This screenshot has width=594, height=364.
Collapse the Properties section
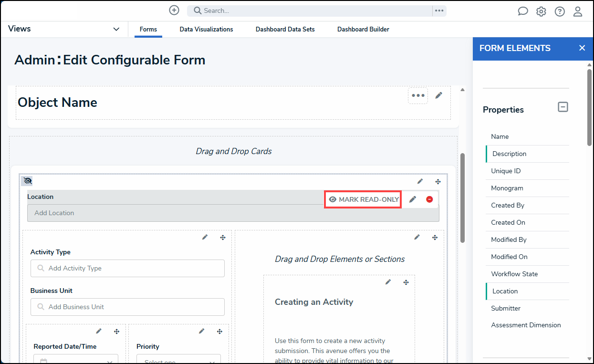coord(563,107)
